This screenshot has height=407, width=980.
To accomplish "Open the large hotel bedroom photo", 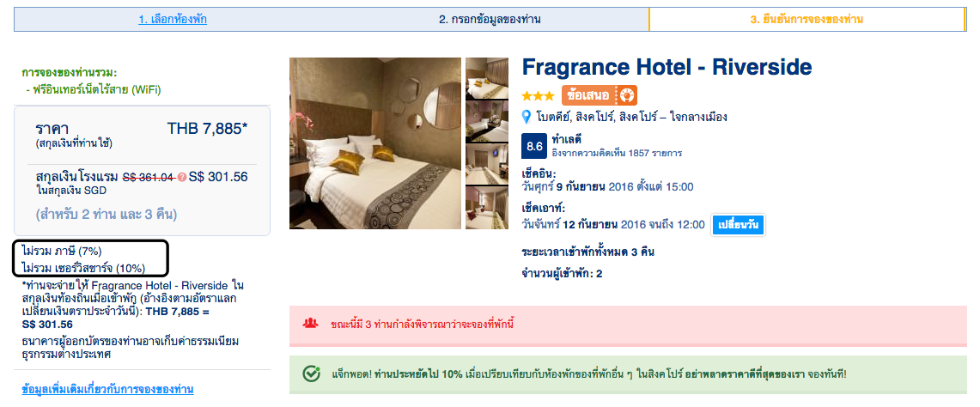I will point(375,143).
